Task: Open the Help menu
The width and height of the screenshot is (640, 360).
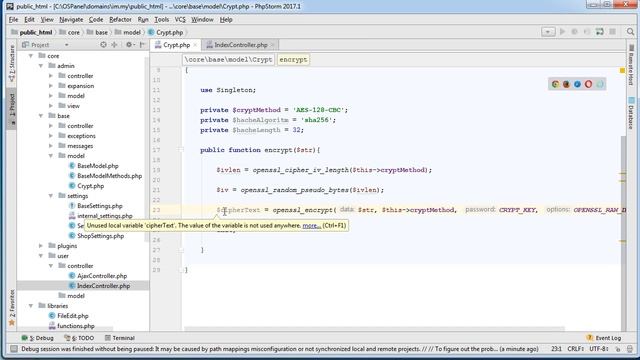Action: pos(226,20)
